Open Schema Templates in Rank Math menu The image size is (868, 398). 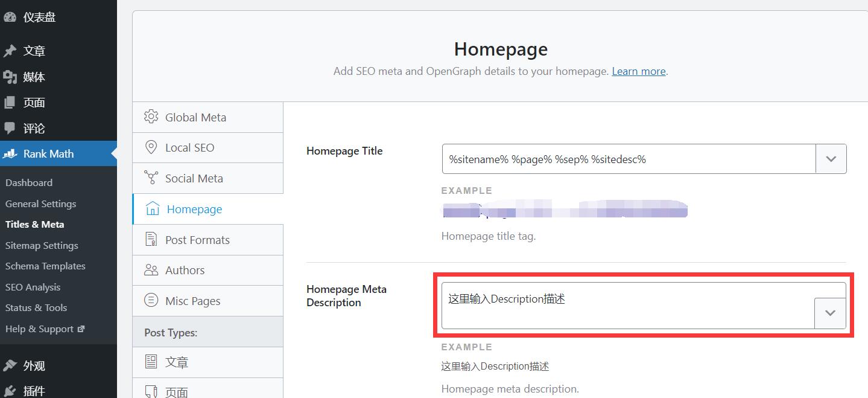coord(45,266)
